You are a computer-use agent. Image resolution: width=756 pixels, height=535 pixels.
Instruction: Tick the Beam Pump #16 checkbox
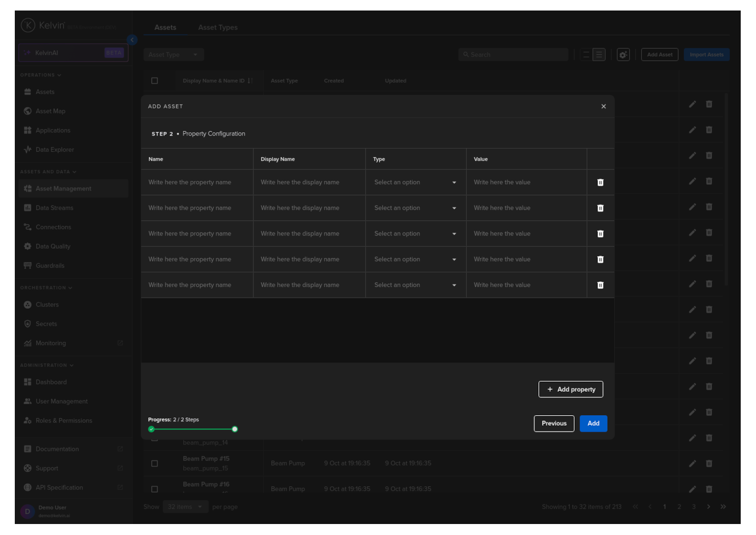pos(155,489)
